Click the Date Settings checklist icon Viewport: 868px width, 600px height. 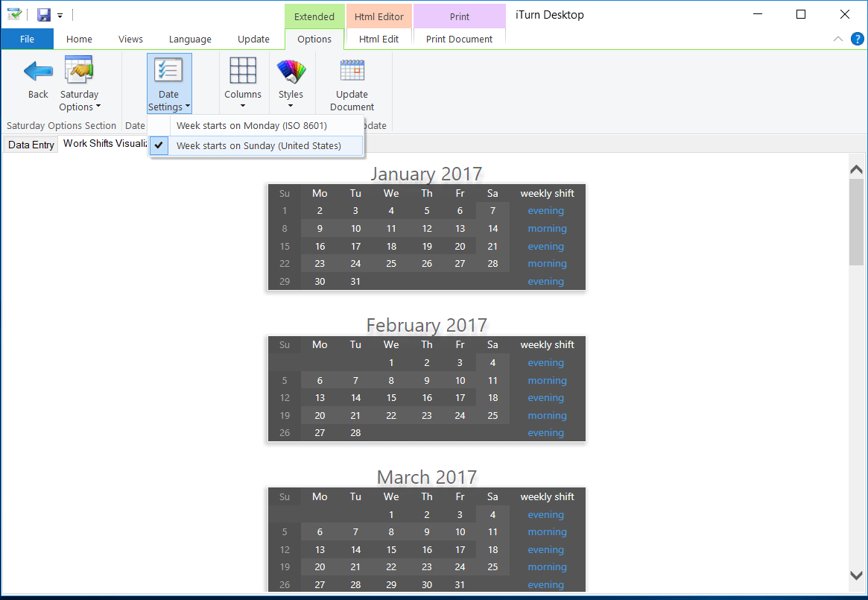pos(168,71)
